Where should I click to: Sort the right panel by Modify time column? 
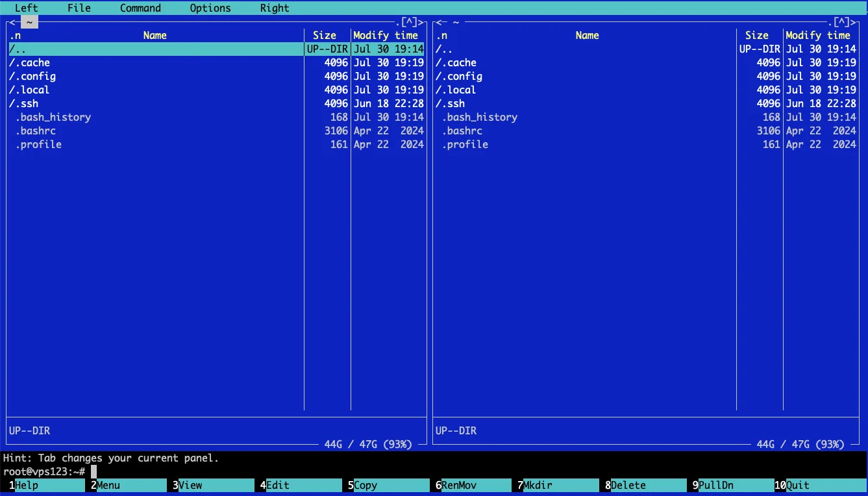tap(818, 36)
